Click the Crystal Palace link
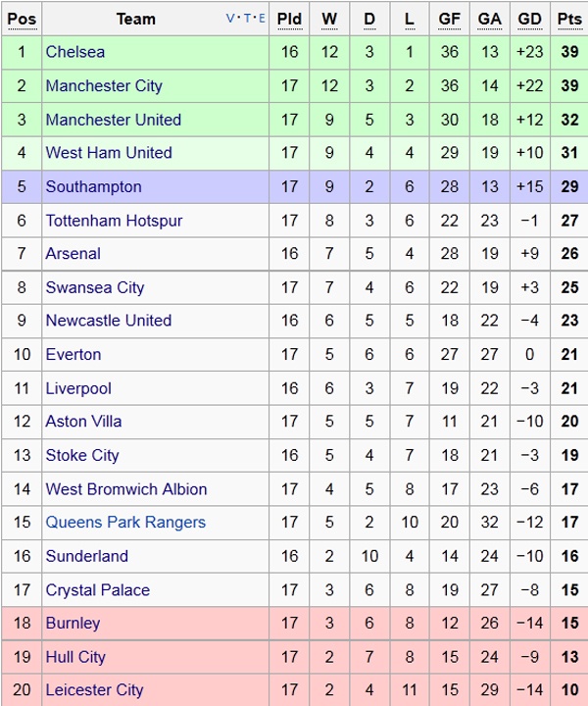Viewport: 588px width, 706px height. (x=98, y=590)
